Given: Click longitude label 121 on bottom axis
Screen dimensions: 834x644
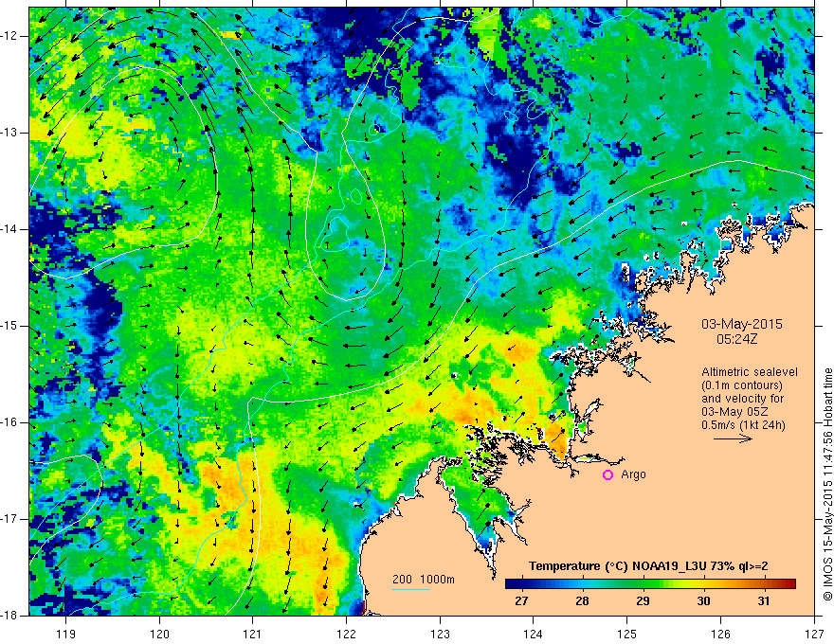Looking at the screenshot, I should pos(253,634).
